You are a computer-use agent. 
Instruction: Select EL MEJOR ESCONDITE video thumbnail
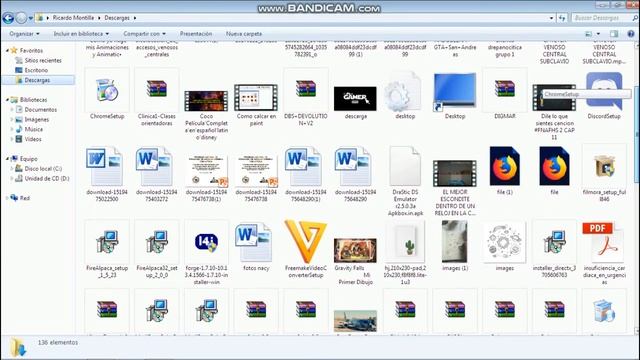[455, 173]
